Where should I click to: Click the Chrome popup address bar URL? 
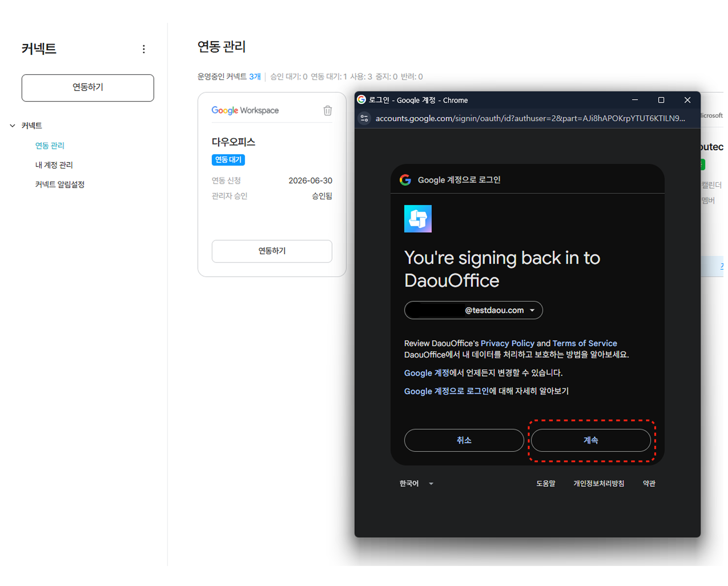(530, 118)
